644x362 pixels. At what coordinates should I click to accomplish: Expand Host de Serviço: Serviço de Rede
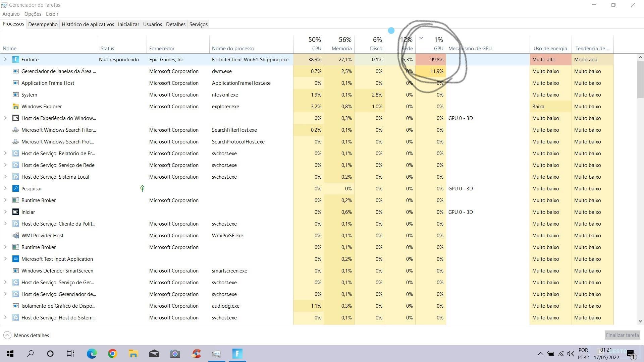pyautogui.click(x=5, y=165)
